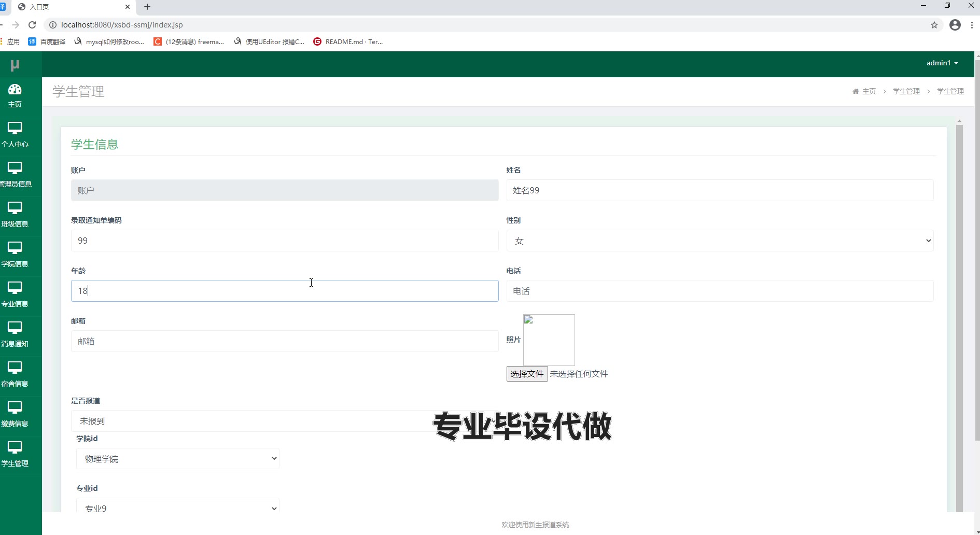Focus the 录取通知单编码 field with 99

285,241
